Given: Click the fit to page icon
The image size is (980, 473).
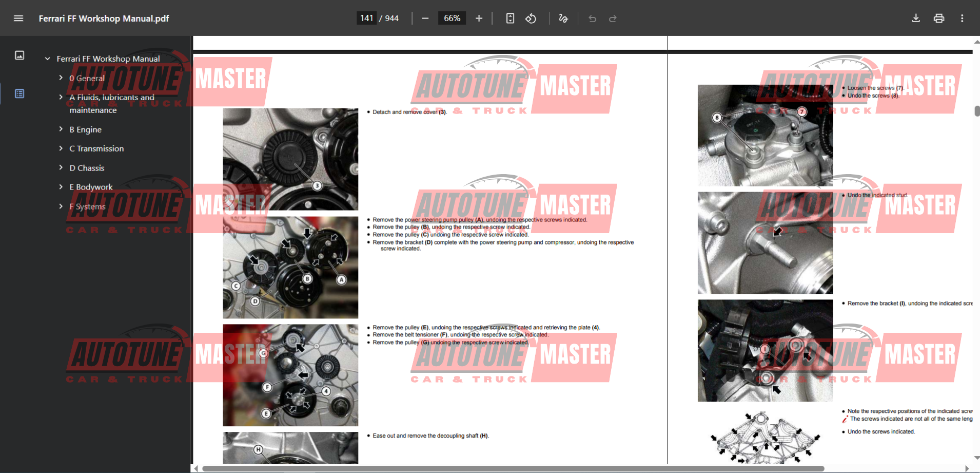Looking at the screenshot, I should 510,18.
